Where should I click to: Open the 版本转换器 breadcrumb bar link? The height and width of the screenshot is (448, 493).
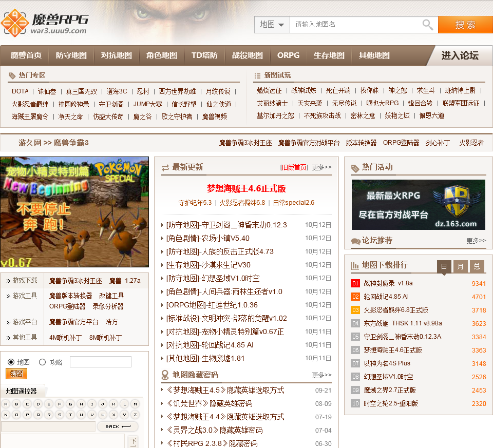coord(361,143)
